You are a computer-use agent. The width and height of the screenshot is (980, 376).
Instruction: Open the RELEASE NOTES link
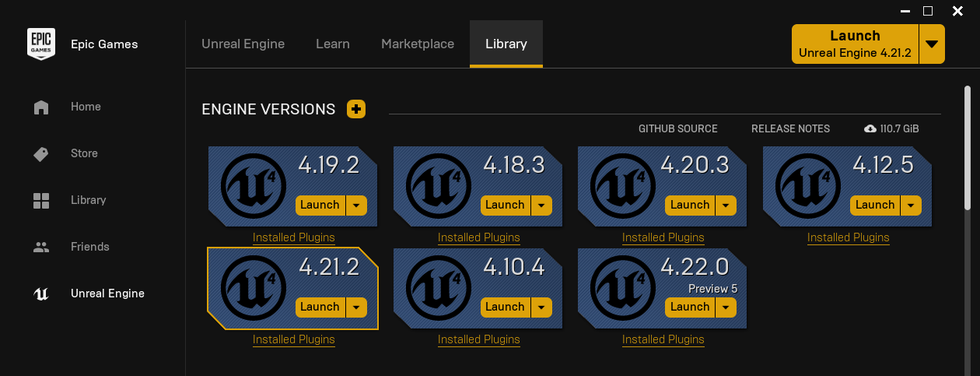[791, 128]
